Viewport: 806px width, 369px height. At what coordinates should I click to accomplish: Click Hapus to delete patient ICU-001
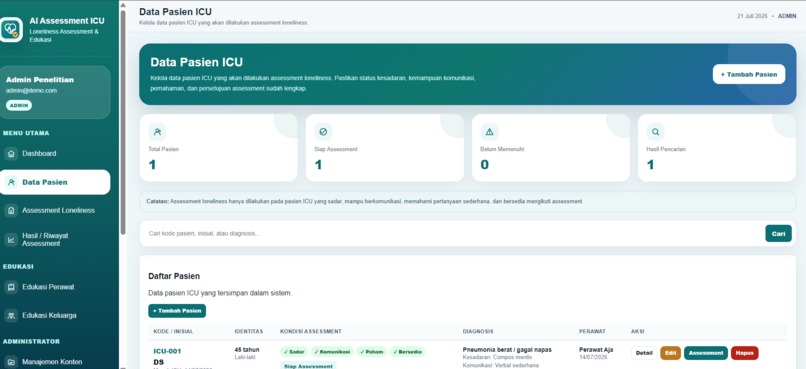coord(744,353)
